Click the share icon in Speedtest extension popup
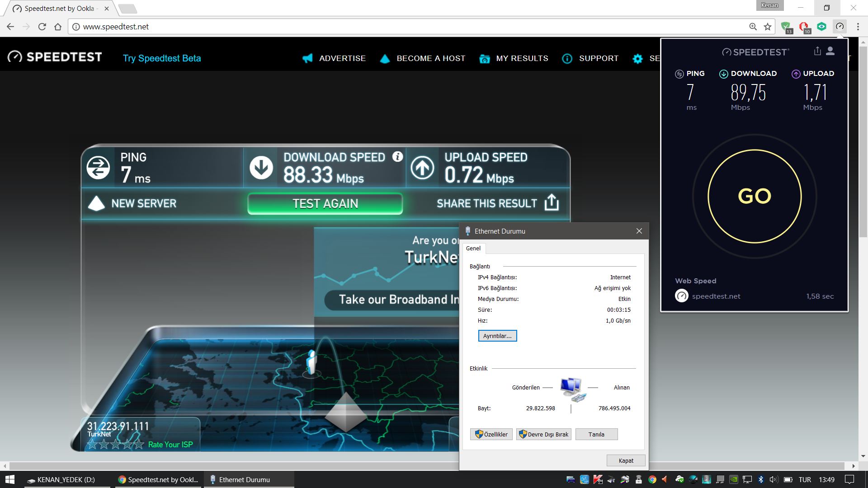 [x=817, y=51]
